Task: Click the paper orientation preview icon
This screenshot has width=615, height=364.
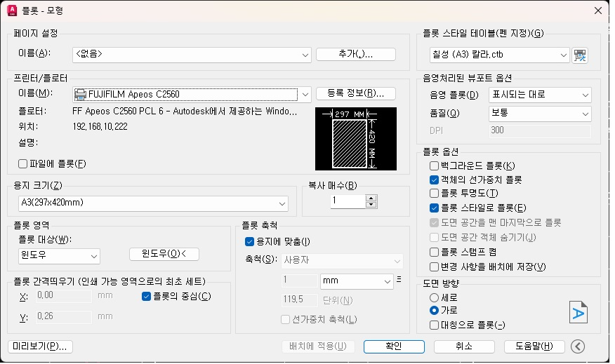Action: pyautogui.click(x=578, y=312)
